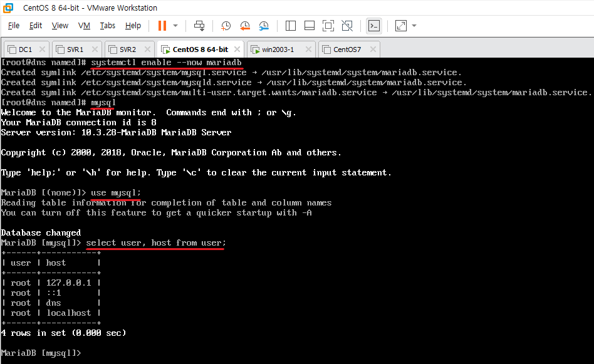Click the Unity mode icon
Screen dimensions: 594x364
(x=347, y=26)
